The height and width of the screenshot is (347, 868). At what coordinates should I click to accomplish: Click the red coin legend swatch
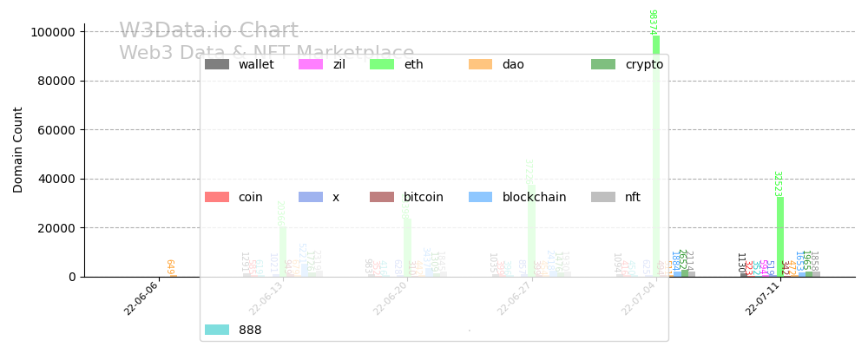click(x=217, y=197)
